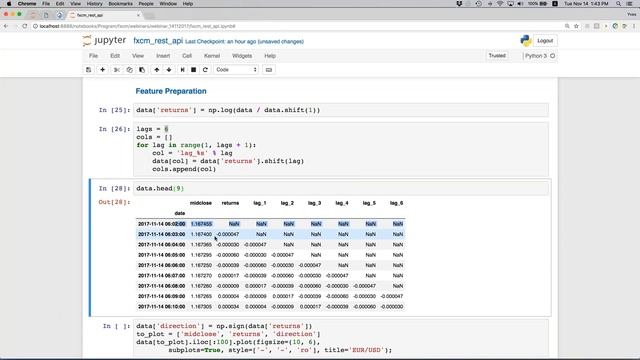Open Spotlight search in the menu bar
The image size is (640, 360).
[619, 4]
